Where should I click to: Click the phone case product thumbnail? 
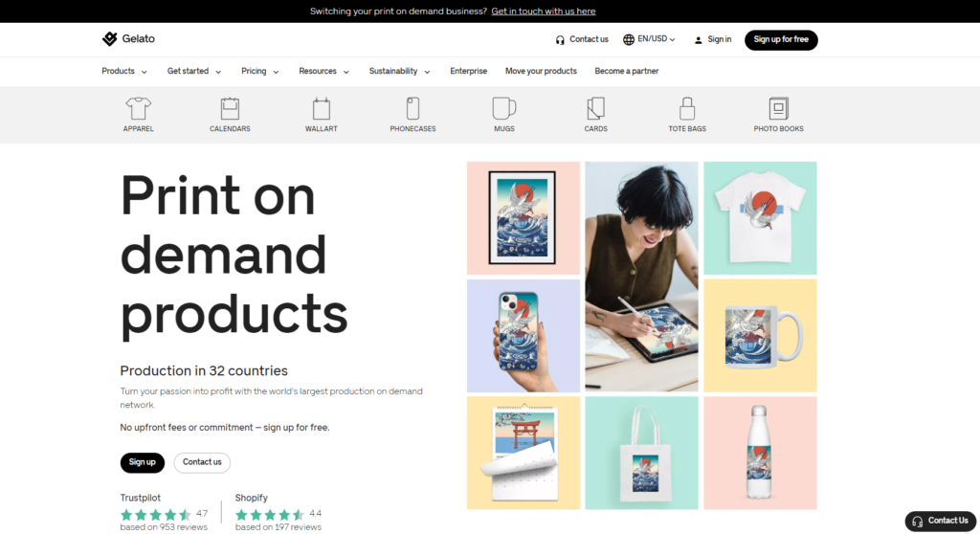523,336
